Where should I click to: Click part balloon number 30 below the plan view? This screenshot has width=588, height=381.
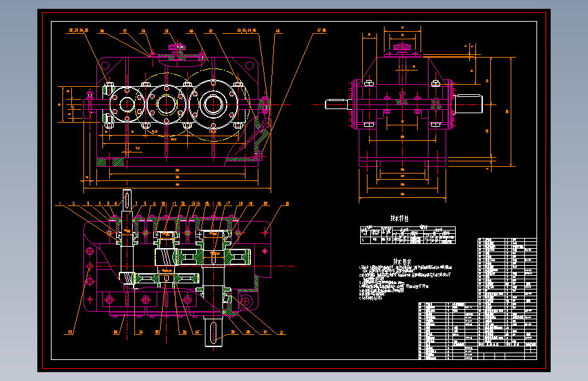265,332
